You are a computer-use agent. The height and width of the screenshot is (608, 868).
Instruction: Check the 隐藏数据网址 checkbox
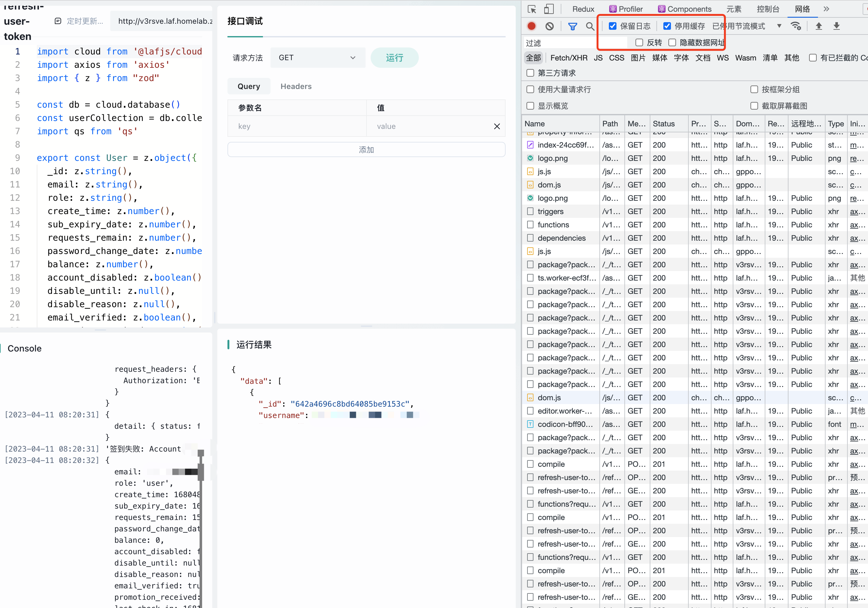click(x=672, y=43)
